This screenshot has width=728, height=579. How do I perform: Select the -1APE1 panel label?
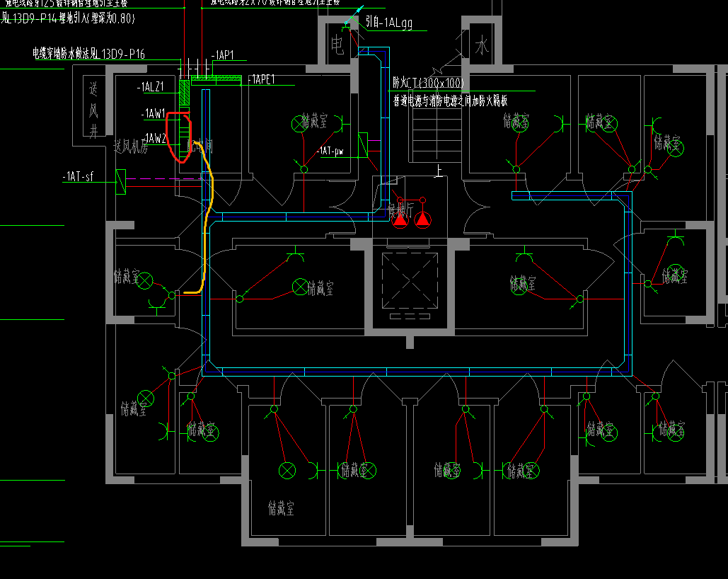[262, 79]
